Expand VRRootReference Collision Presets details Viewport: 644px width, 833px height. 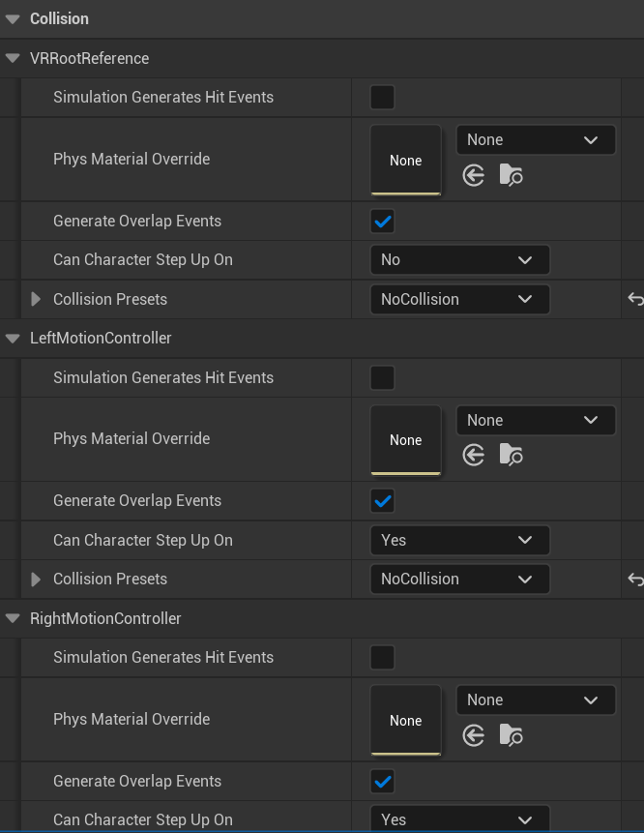pyautogui.click(x=36, y=299)
